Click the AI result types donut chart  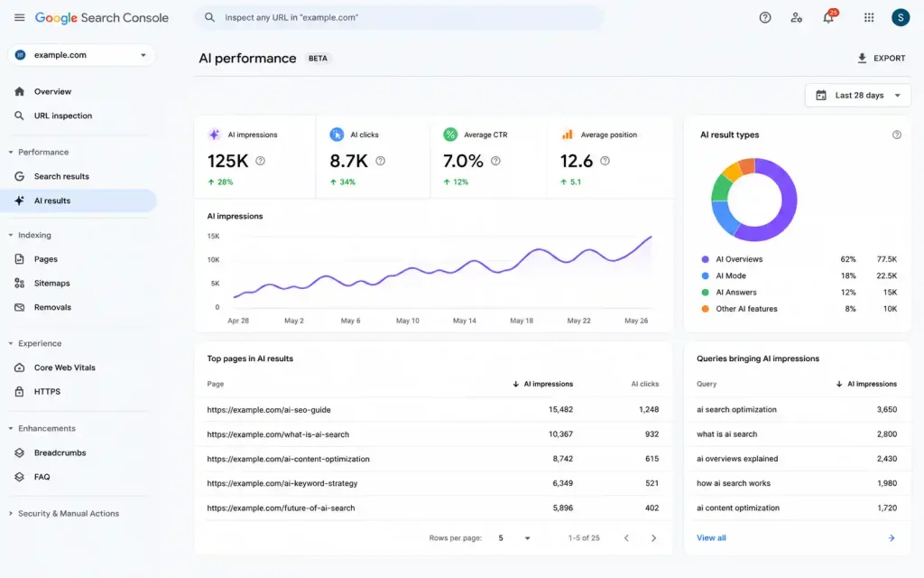754,200
